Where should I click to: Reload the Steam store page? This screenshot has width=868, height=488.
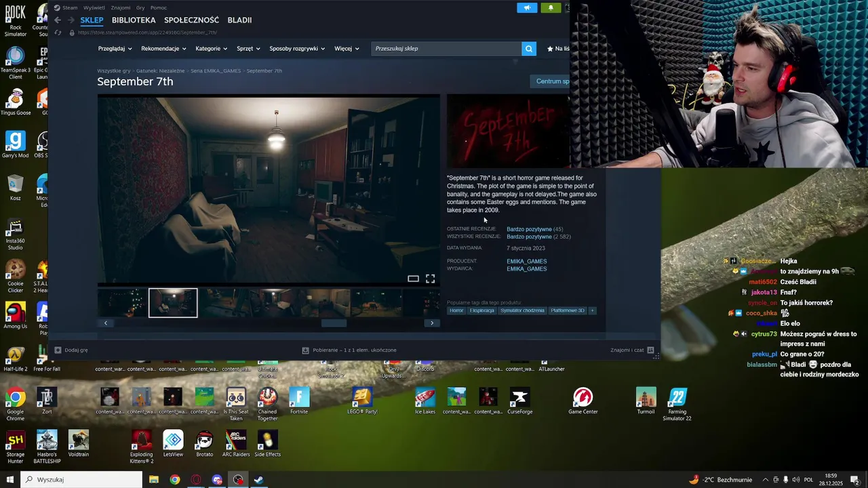coord(58,33)
